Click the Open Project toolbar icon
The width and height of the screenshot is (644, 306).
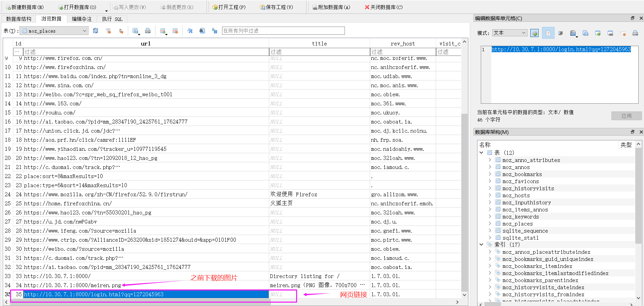[215, 7]
